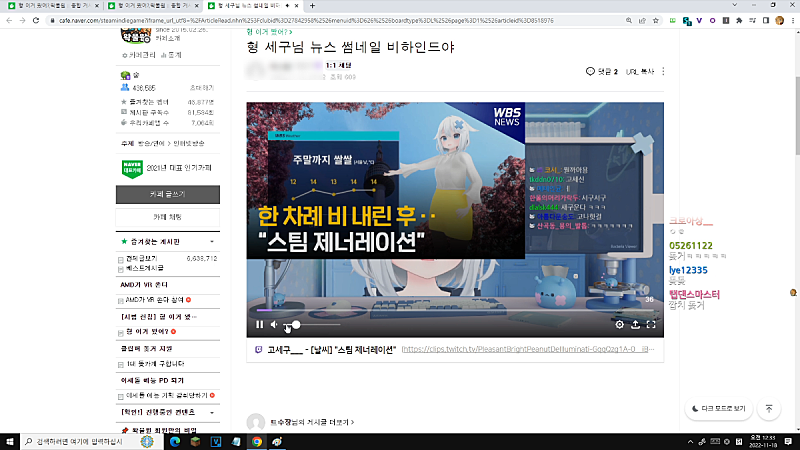Click the scroll-to-top arrow button

[769, 409]
